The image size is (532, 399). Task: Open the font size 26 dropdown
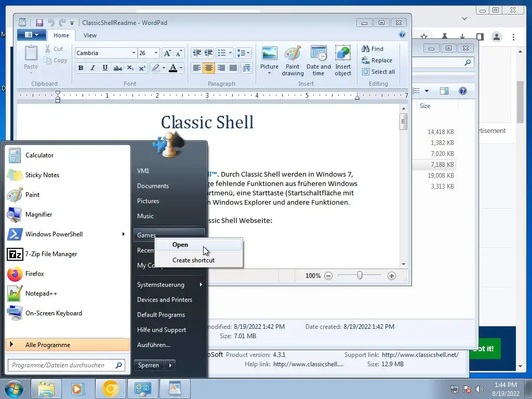click(156, 53)
